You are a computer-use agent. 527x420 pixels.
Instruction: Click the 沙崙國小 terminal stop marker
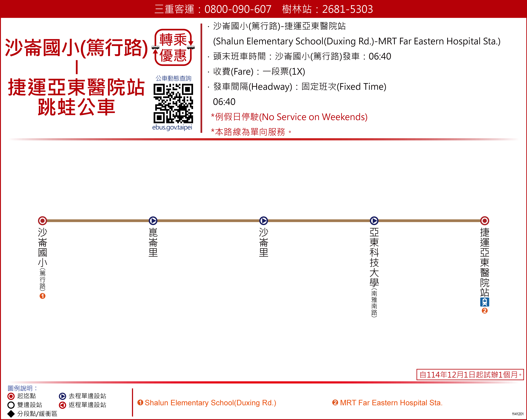(43, 221)
